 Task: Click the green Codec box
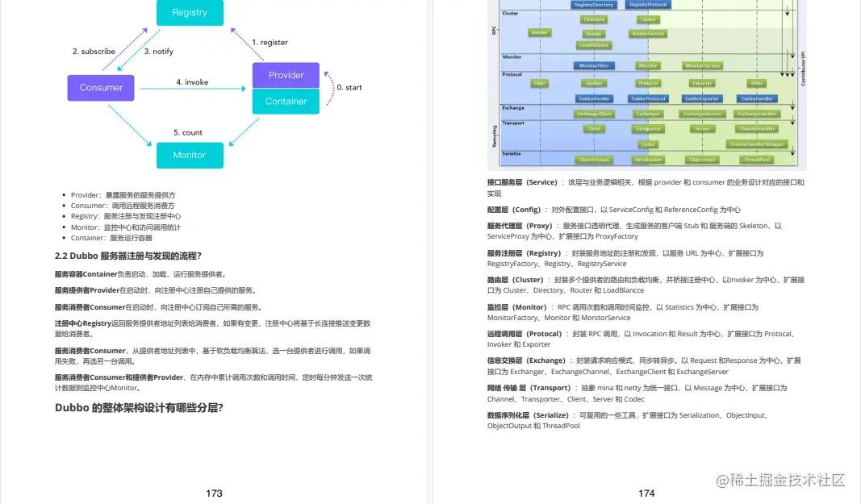click(648, 144)
